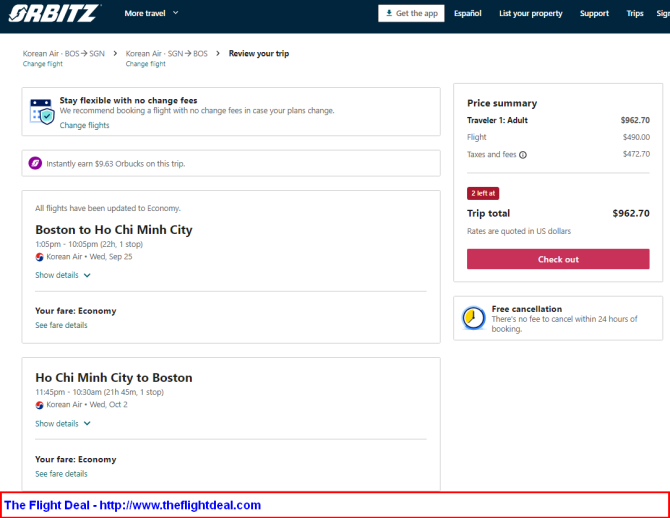This screenshot has height=518, width=670.
Task: Click the Flight price $490.00
Action: coord(636,137)
